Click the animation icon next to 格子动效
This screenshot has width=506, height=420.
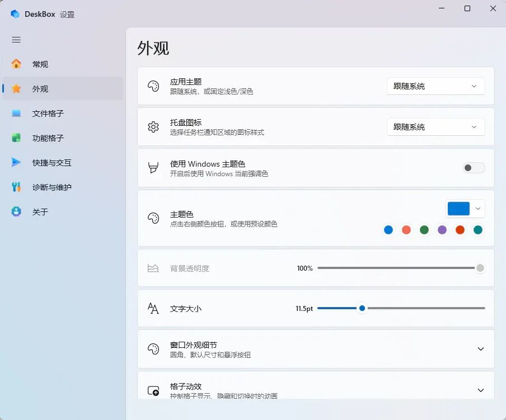[153, 391]
